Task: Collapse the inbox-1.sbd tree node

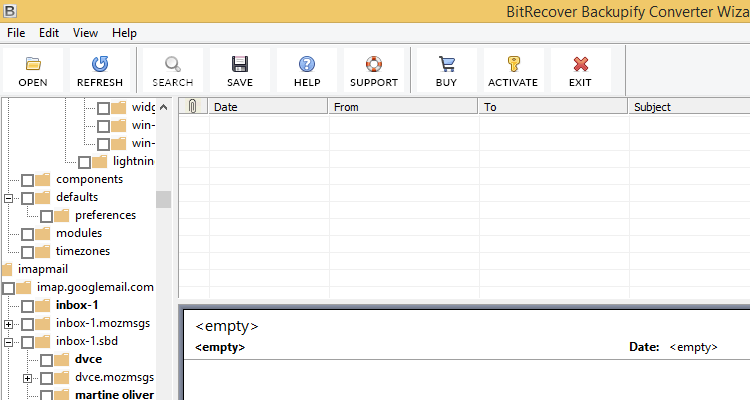Action: click(8, 343)
